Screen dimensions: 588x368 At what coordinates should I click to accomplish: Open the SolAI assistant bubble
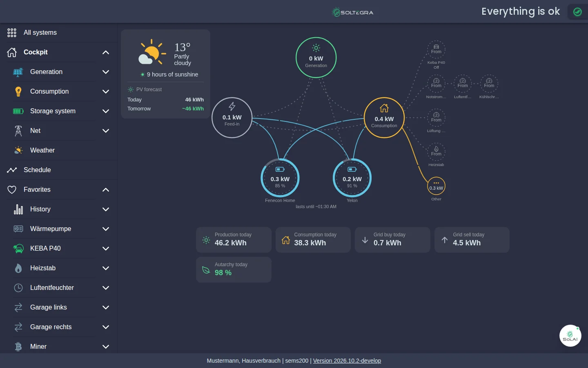coord(570,336)
